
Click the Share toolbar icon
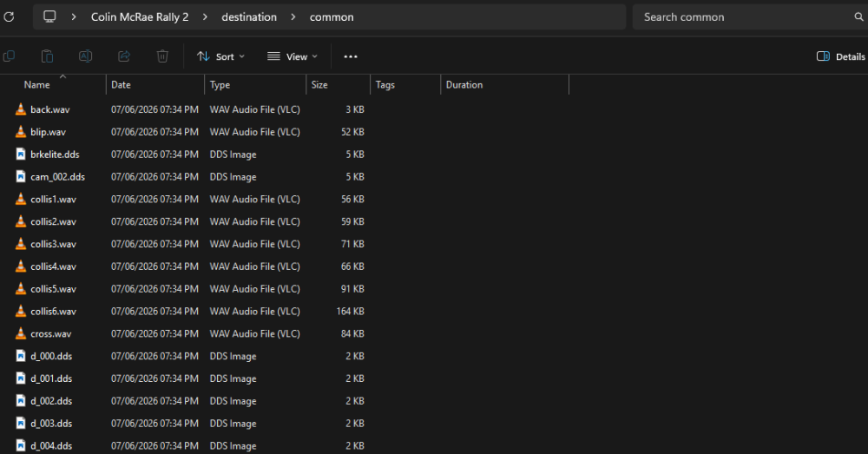pyautogui.click(x=124, y=56)
